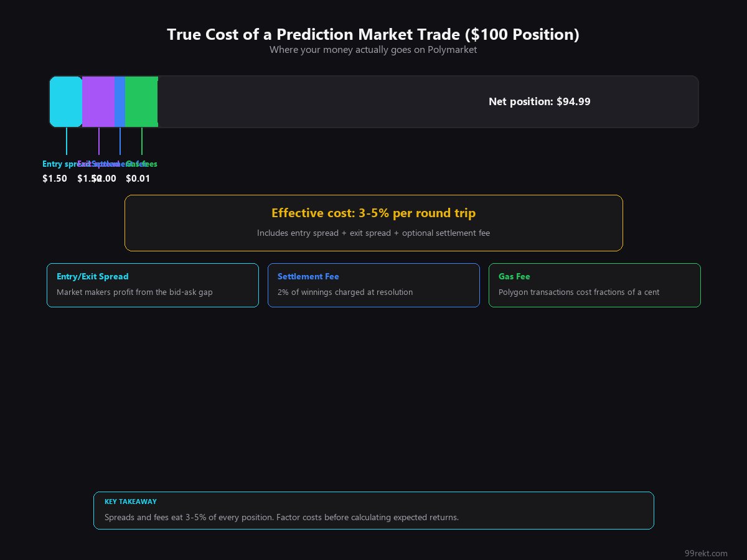Image resolution: width=747 pixels, height=560 pixels.
Task: Click the KEY TAKEAWAY heading
Action: pos(131,502)
